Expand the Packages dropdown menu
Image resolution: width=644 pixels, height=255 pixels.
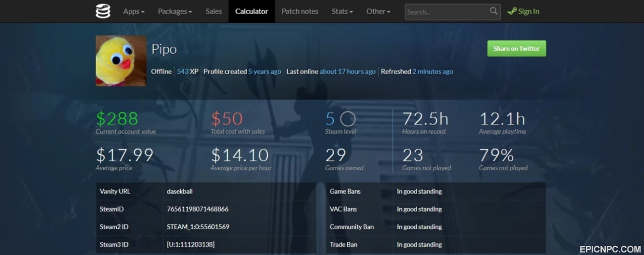pyautogui.click(x=175, y=11)
